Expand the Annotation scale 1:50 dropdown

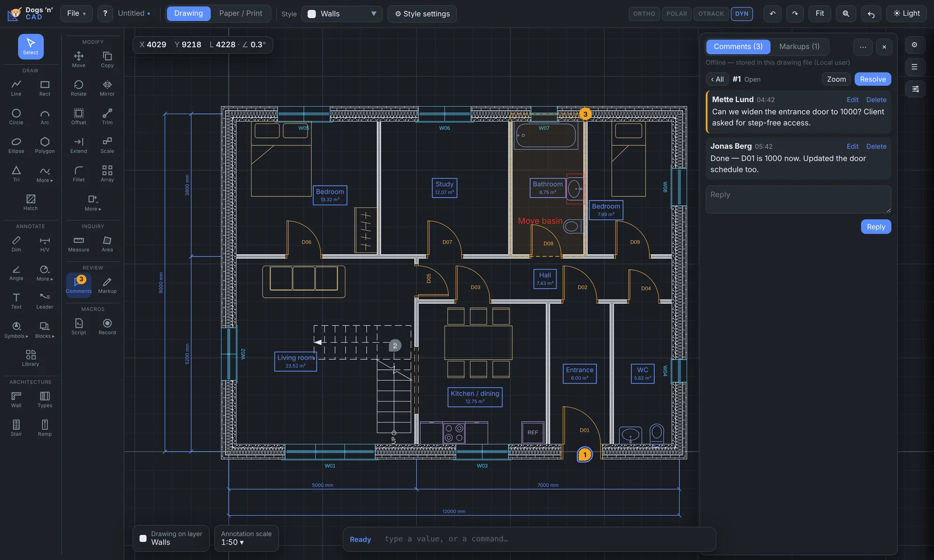pos(246,538)
